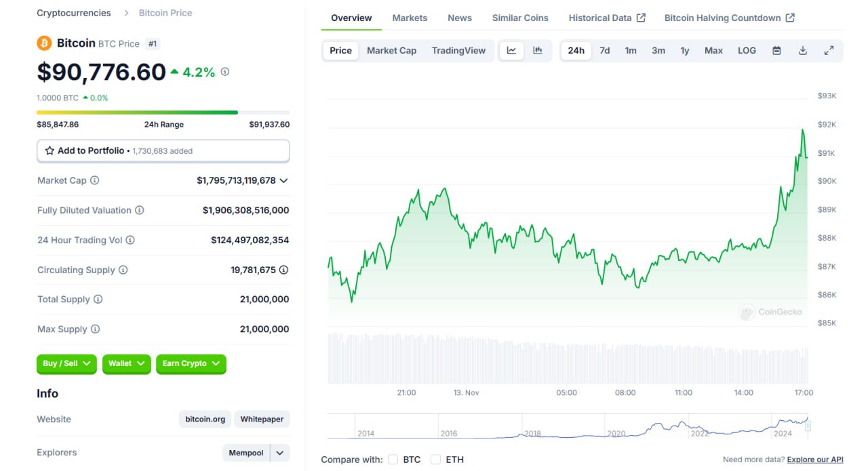This screenshot has height=471, width=868.
Task: Expand the Market Cap value chevron
Action: (x=283, y=180)
